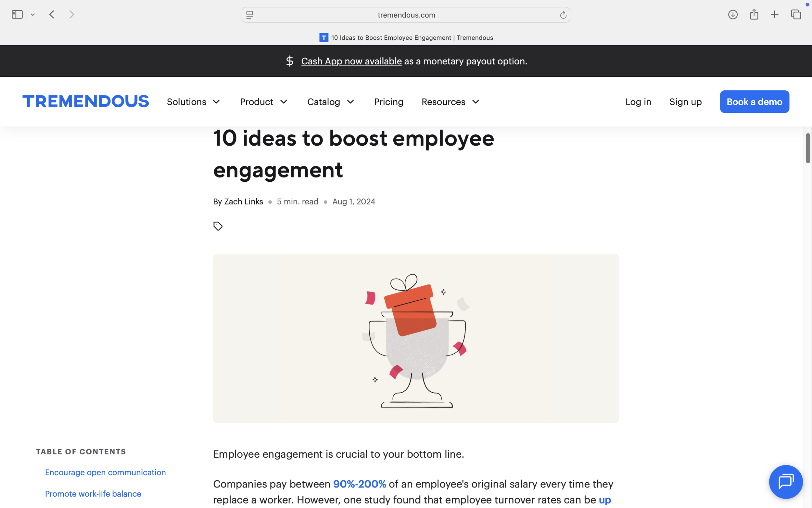Toggle the Safari sidebar icon
This screenshot has height=508, width=812.
tap(17, 14)
